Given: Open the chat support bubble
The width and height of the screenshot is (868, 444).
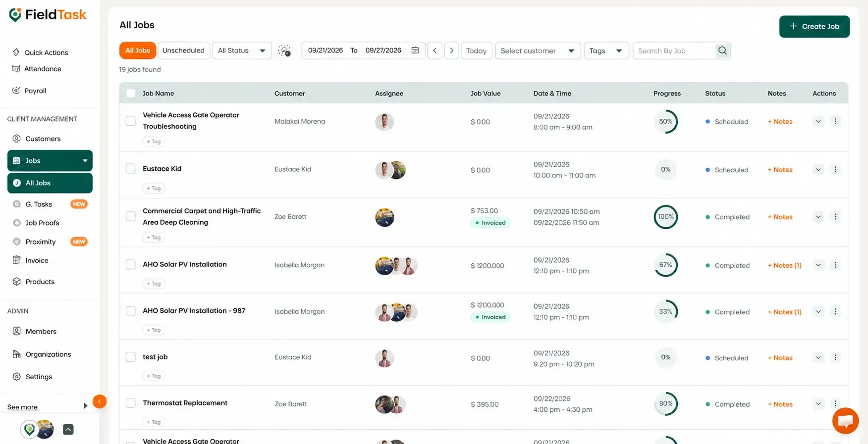Looking at the screenshot, I should coord(845,421).
